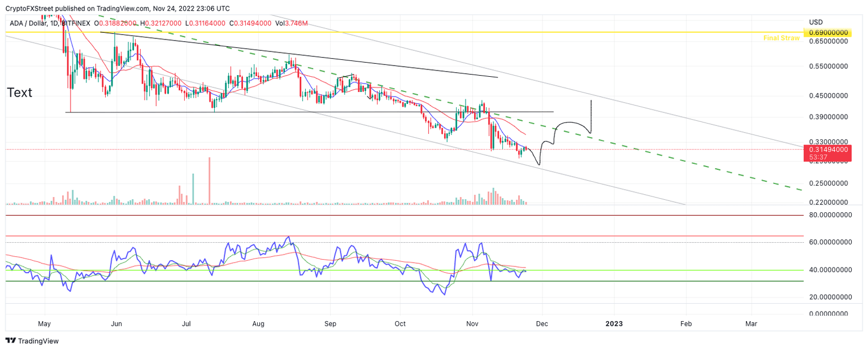Click 'Jun' on the time axis
Viewport: 868px width, 350px height.
(116, 324)
